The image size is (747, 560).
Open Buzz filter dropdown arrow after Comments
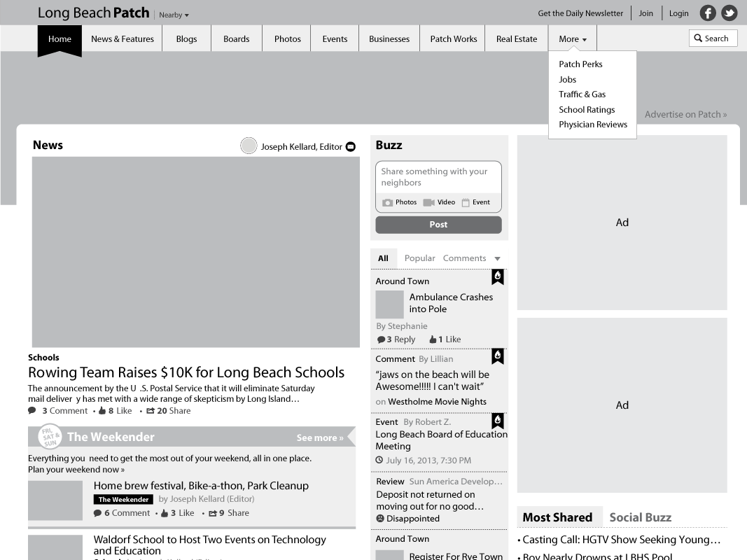point(497,258)
